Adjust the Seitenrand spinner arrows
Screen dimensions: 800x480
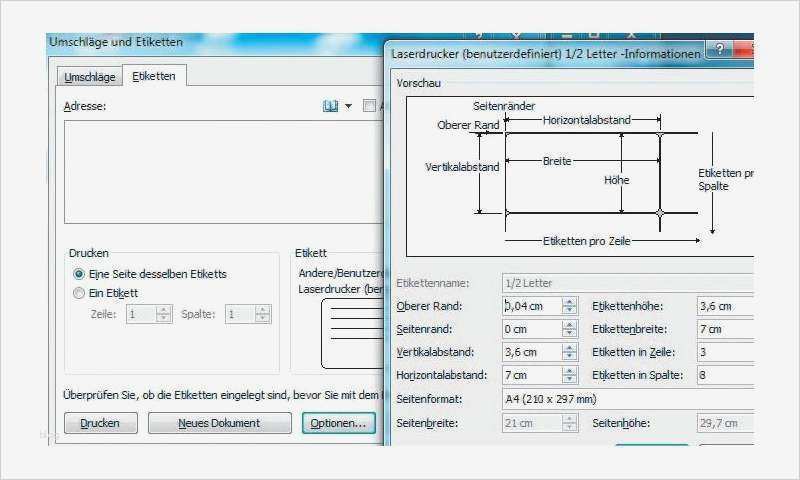click(570, 329)
